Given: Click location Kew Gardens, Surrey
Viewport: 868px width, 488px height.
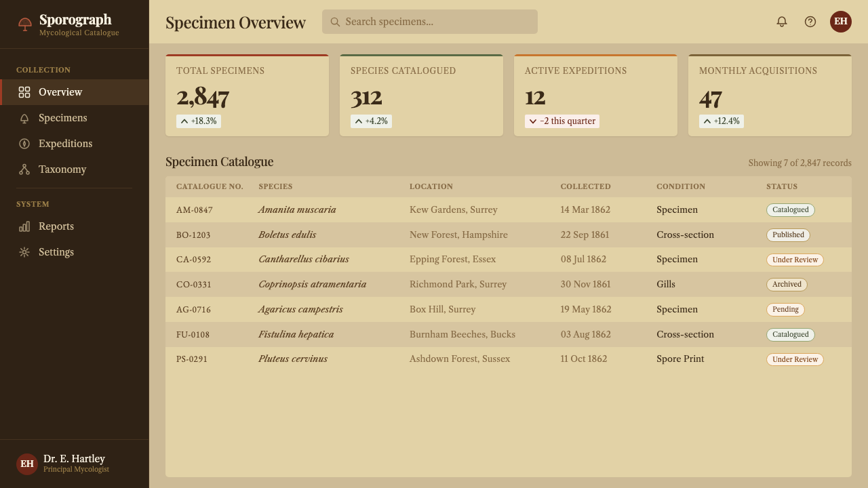Looking at the screenshot, I should pyautogui.click(x=454, y=210).
